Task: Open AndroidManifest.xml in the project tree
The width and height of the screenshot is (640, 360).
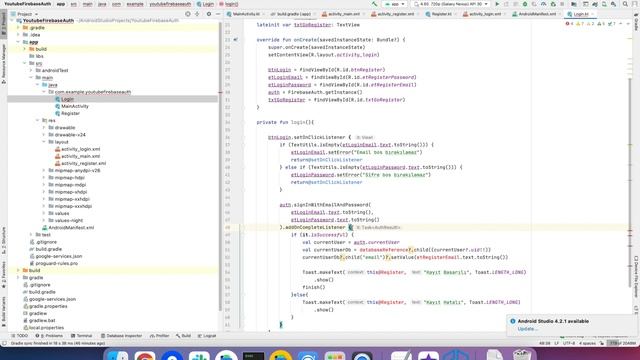Action: (x=71, y=228)
